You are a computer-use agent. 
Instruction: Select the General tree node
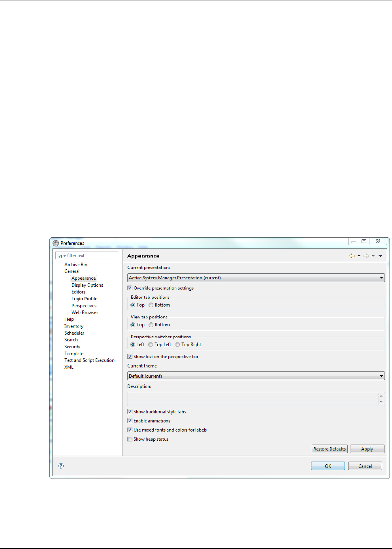[x=72, y=271]
